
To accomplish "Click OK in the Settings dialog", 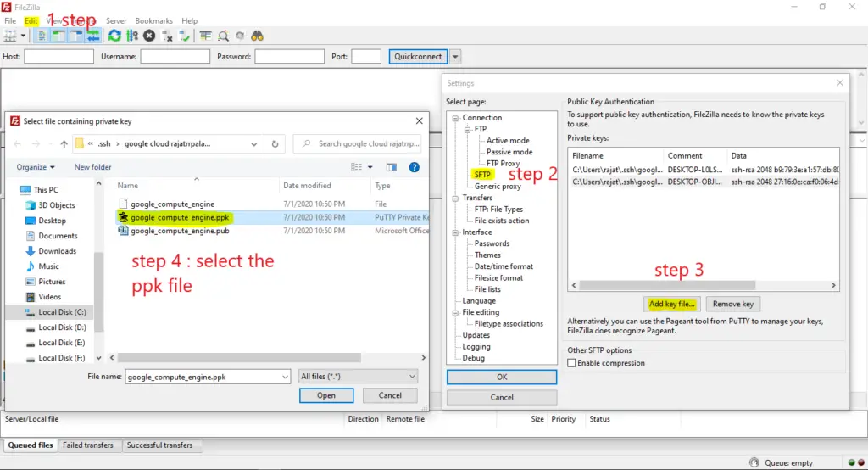I will 502,378.
